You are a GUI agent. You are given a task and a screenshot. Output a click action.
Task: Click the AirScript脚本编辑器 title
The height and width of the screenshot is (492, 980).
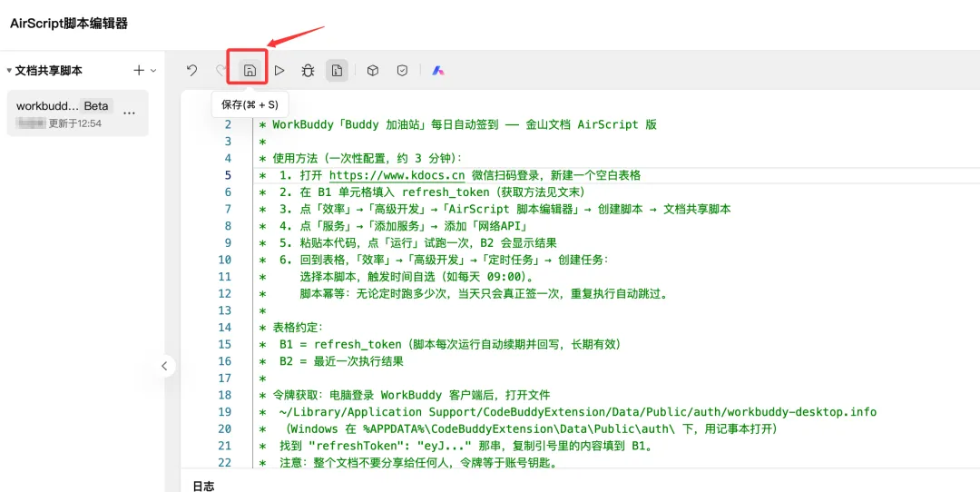click(x=69, y=24)
